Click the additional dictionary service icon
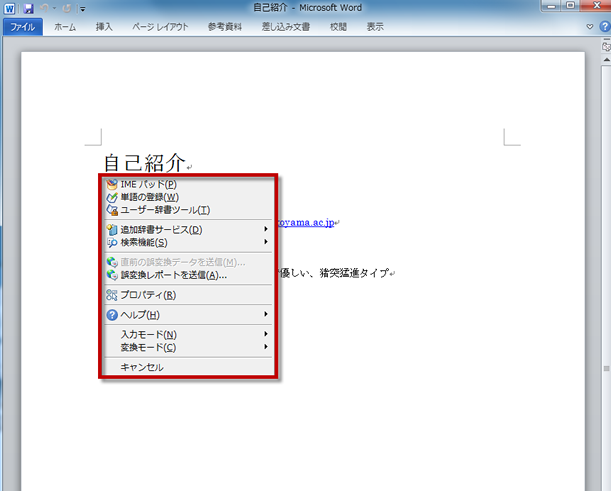Screen dimensions: 611x491 pyautogui.click(x=112, y=230)
